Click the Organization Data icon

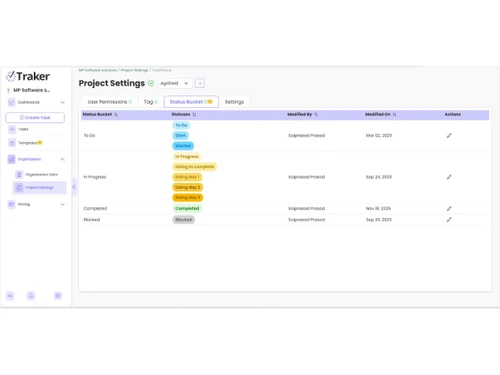(x=19, y=174)
